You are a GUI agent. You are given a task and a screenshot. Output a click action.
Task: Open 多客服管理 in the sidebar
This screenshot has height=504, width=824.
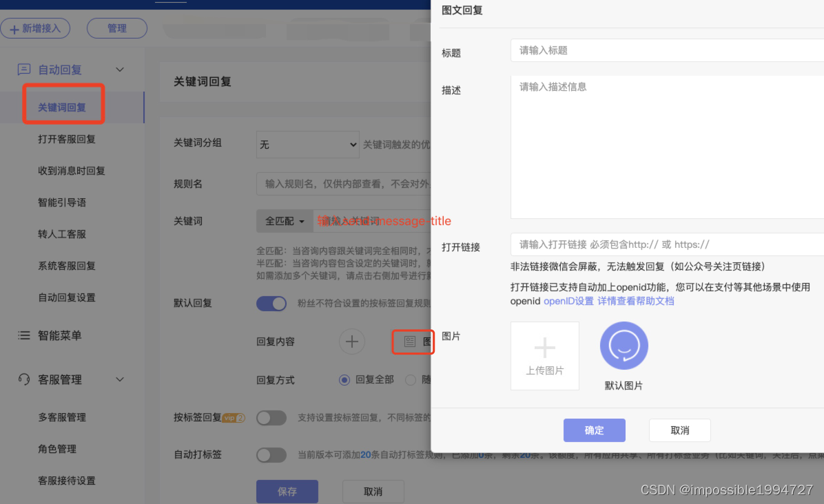[62, 417]
